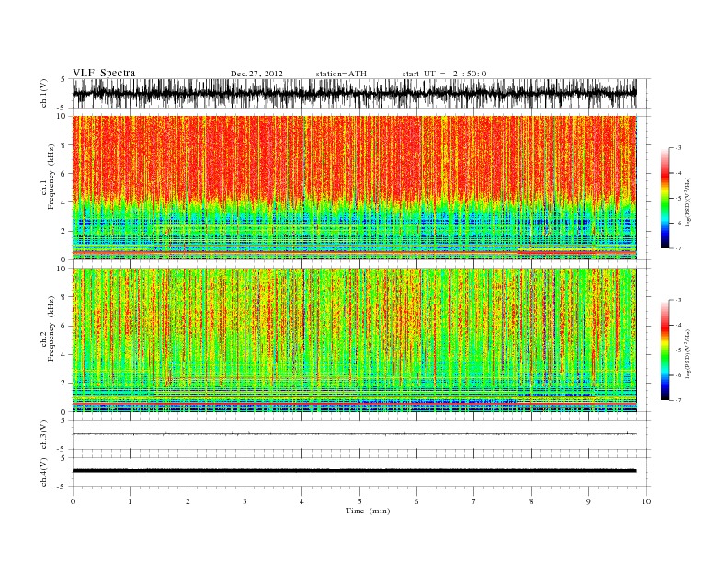Click the time axis tick label "6"
The image size is (728, 563).
pos(417,501)
